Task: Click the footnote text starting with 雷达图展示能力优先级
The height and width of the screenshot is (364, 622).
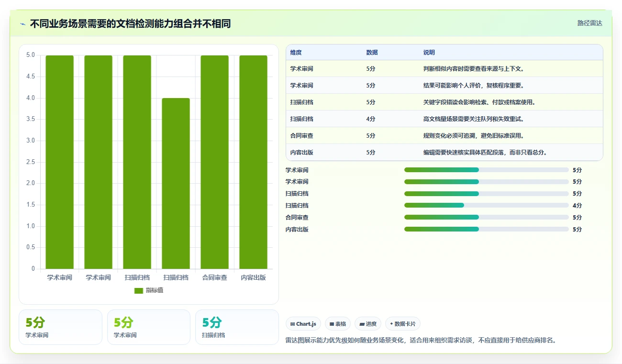Action: tap(421, 341)
